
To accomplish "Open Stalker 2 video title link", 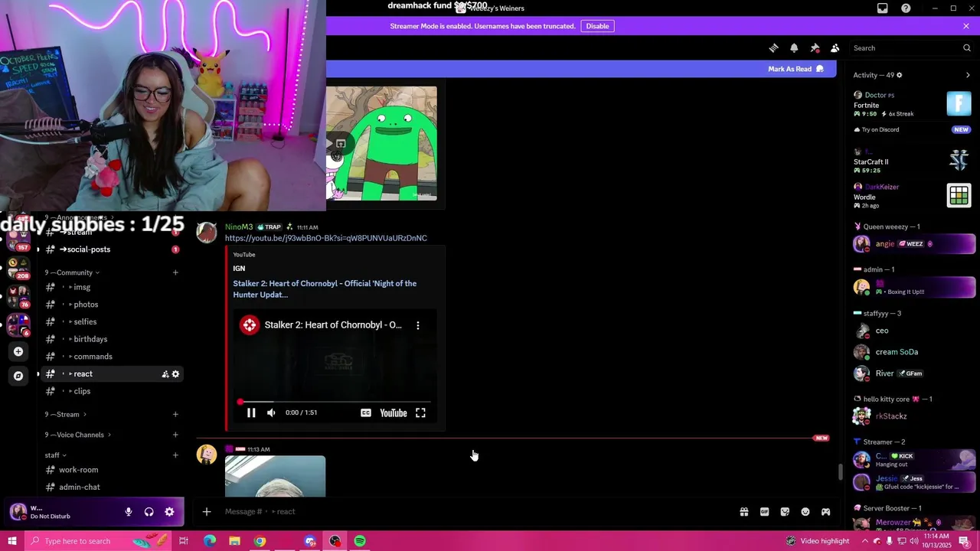I will (325, 289).
